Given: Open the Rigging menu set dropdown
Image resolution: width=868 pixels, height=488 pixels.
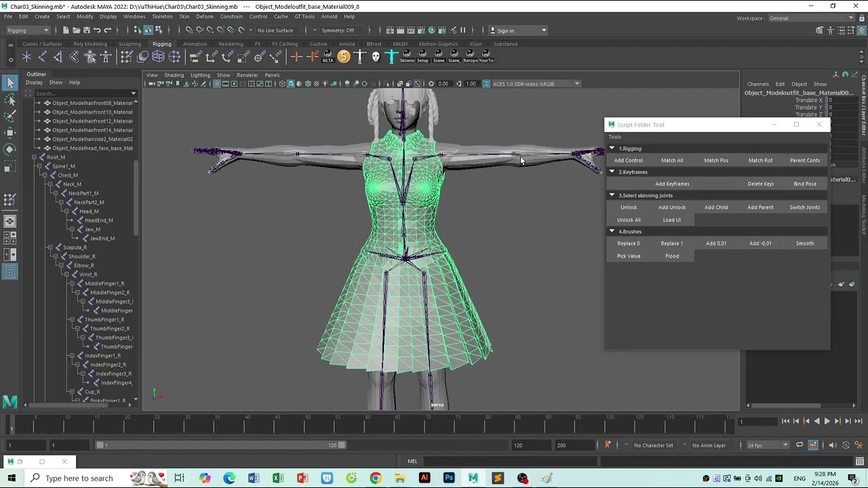Looking at the screenshot, I should click(27, 30).
